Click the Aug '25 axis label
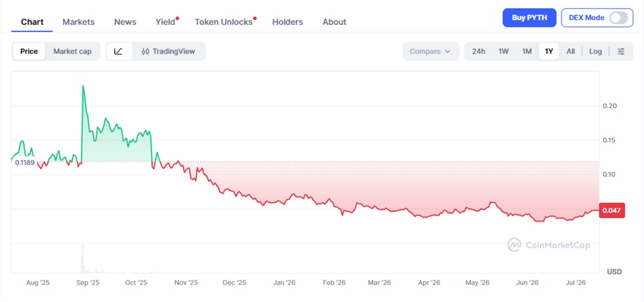644x302 pixels. 38,283
